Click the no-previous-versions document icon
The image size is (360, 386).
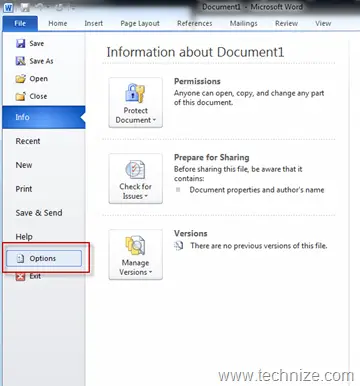pos(179,246)
